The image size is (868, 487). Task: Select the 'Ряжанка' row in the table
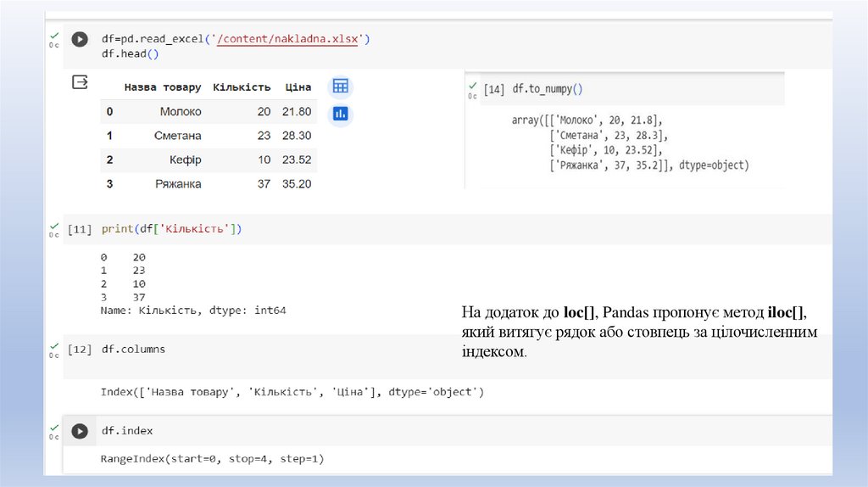point(178,183)
